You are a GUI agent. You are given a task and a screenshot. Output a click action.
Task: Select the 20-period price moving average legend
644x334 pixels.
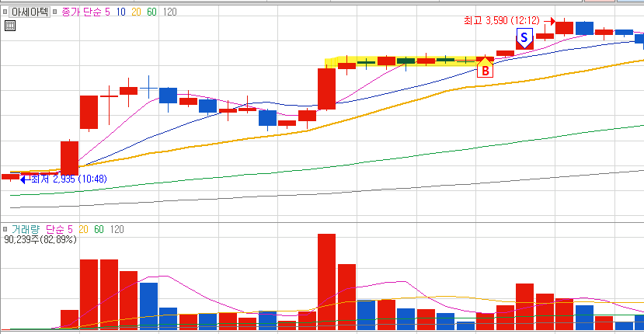pos(137,12)
